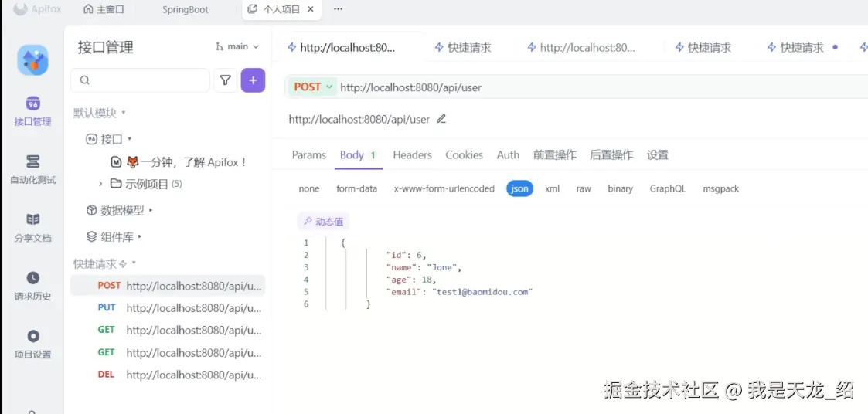The height and width of the screenshot is (414, 868).
Task: Open 请求历史 in the sidebar
Action: tap(32, 286)
